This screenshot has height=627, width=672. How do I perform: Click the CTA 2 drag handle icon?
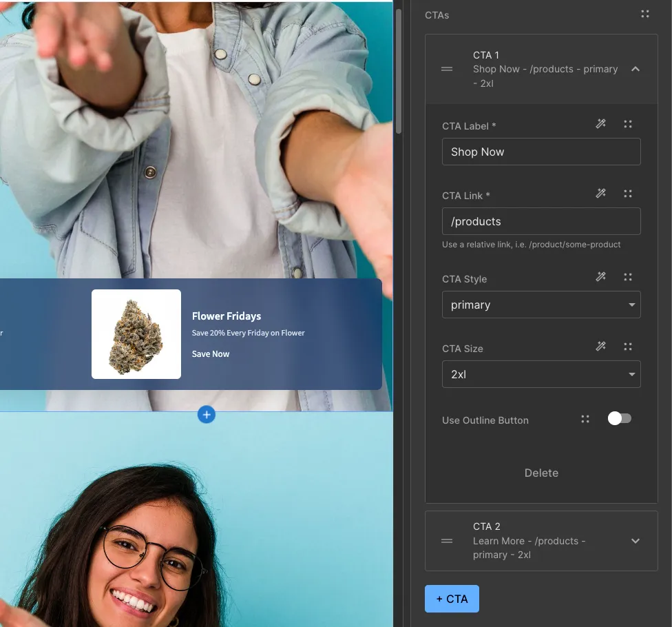point(447,542)
